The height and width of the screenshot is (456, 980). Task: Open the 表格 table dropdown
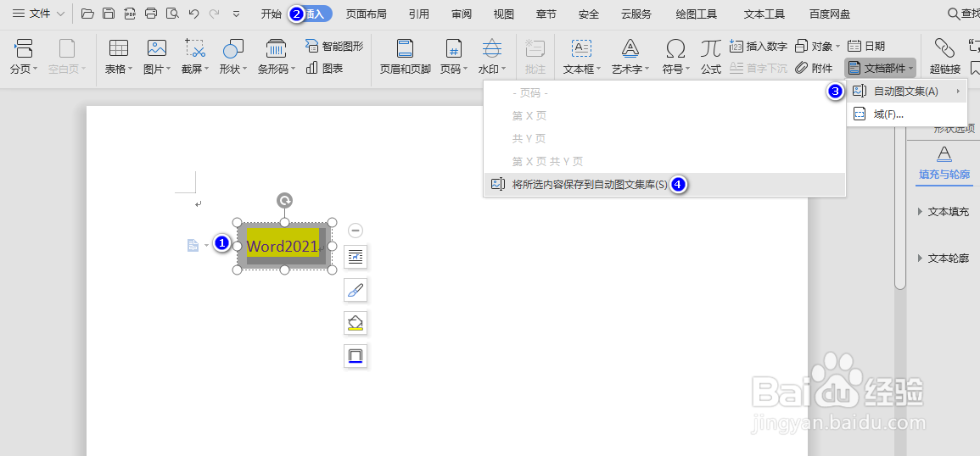click(119, 56)
